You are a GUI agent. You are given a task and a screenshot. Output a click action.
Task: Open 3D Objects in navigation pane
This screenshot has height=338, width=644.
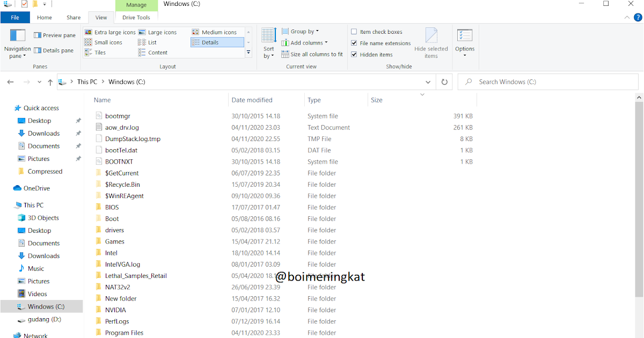click(x=38, y=218)
